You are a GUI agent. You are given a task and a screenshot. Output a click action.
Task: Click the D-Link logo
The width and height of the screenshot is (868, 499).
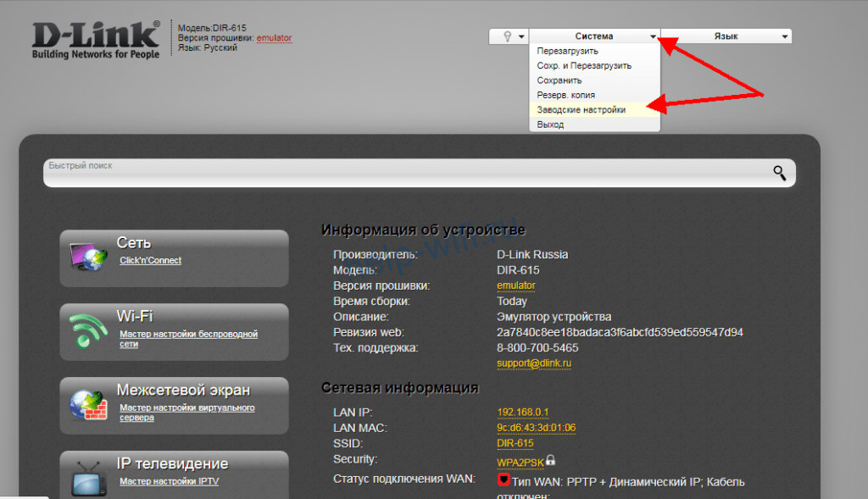point(95,40)
